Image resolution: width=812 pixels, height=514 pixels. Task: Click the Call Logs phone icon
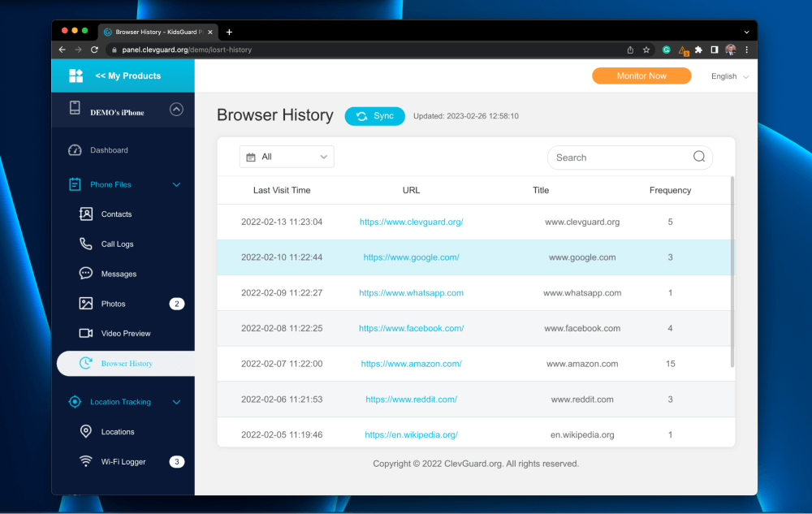[86, 244]
